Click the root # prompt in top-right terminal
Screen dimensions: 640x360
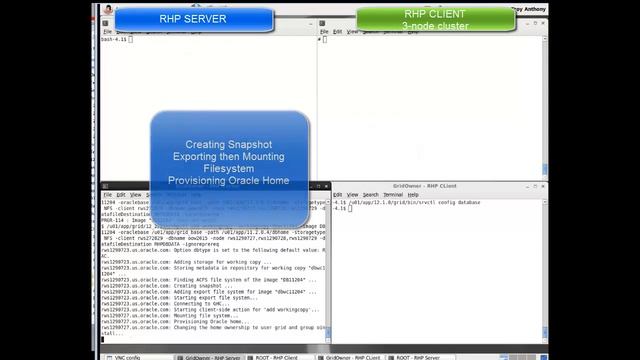pos(319,39)
